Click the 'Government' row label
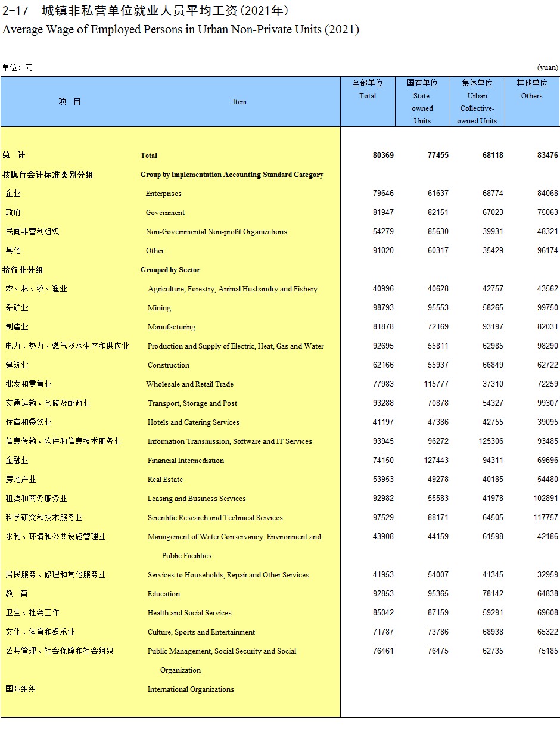 point(165,213)
